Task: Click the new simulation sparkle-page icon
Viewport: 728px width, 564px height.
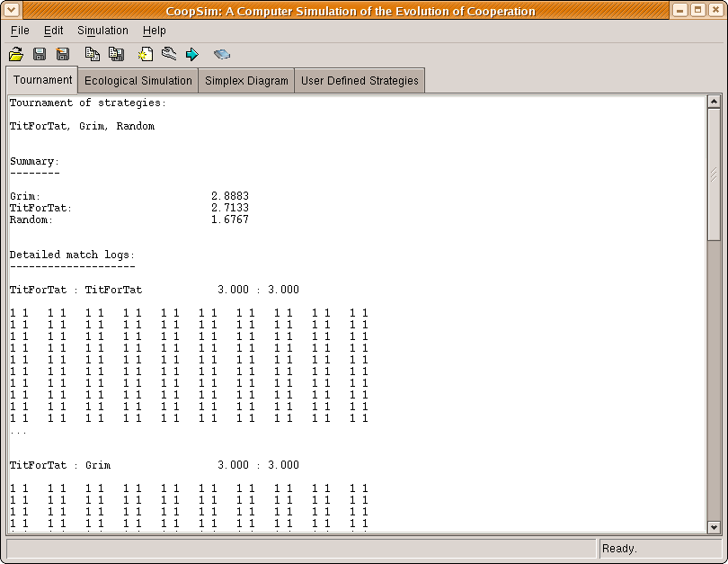Action: click(145, 54)
